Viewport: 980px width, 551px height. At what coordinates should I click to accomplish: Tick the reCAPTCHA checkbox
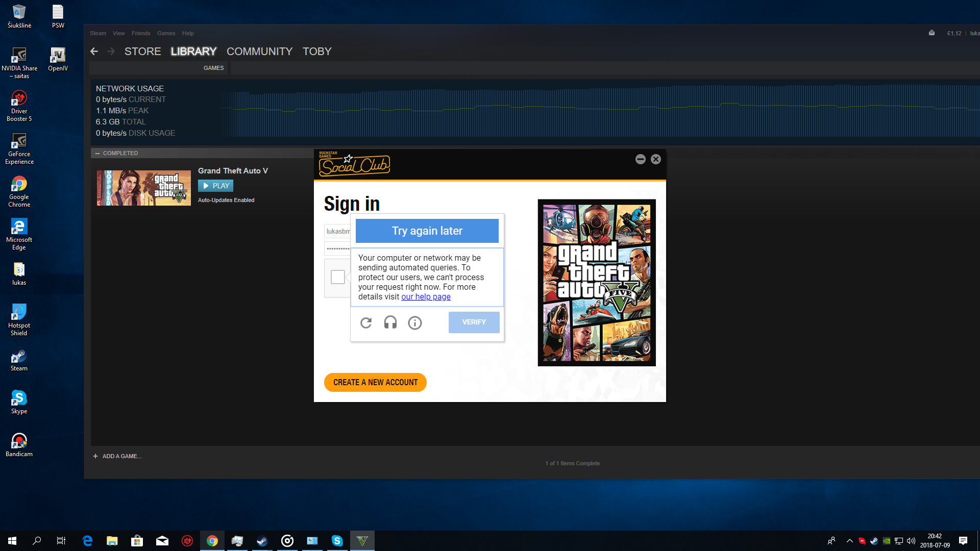click(x=338, y=277)
